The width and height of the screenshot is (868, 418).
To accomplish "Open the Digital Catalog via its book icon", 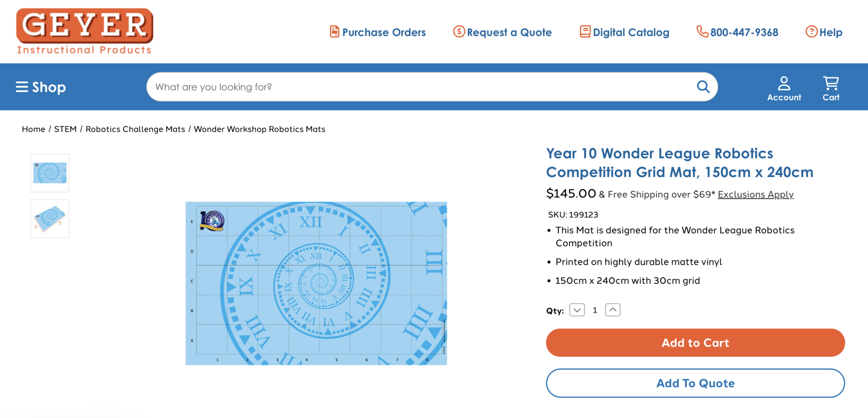I will (x=585, y=31).
